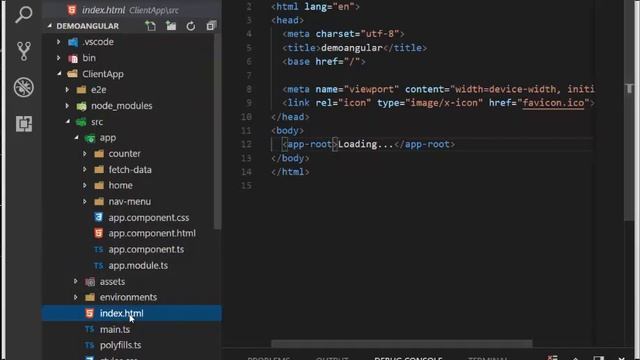Switch to the DEBUG CONSOLE panel tab
The height and width of the screenshot is (360, 640).
408,358
